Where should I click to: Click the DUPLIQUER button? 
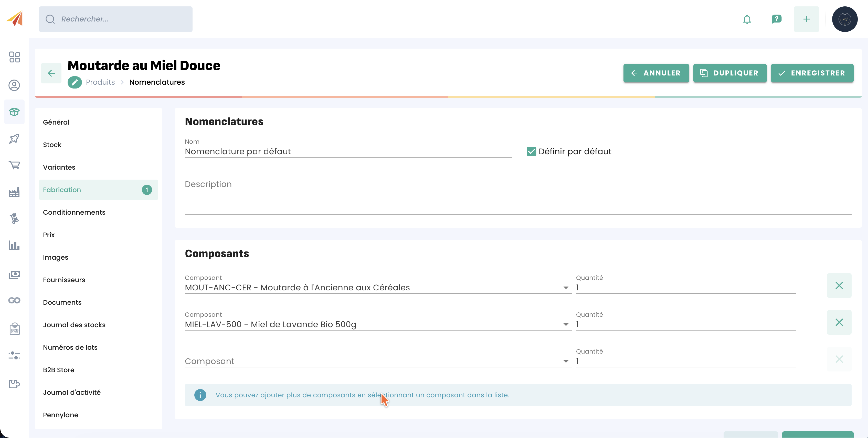coord(730,73)
